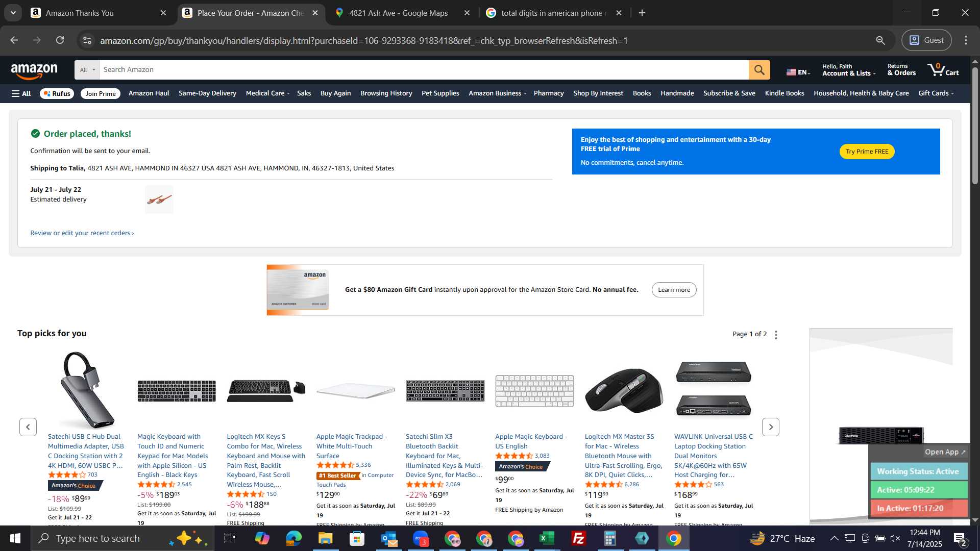Open Apple Magic Trackpad product link
Viewport: 980px width, 551px height.
pyautogui.click(x=352, y=446)
